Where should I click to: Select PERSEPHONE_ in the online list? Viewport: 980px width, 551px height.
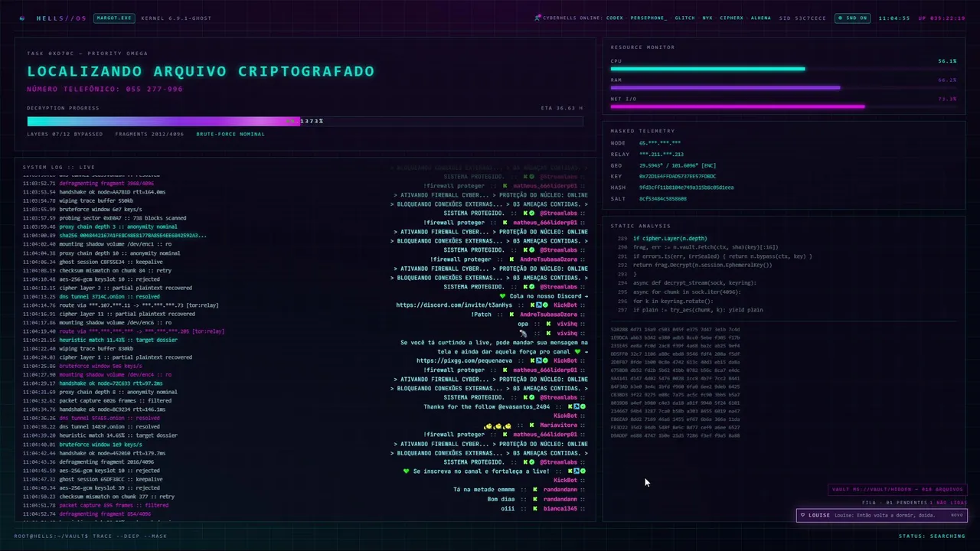tap(649, 18)
